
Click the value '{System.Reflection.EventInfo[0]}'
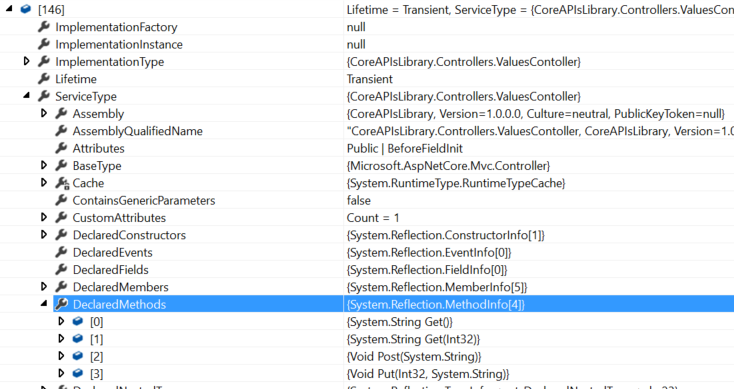coord(429,252)
